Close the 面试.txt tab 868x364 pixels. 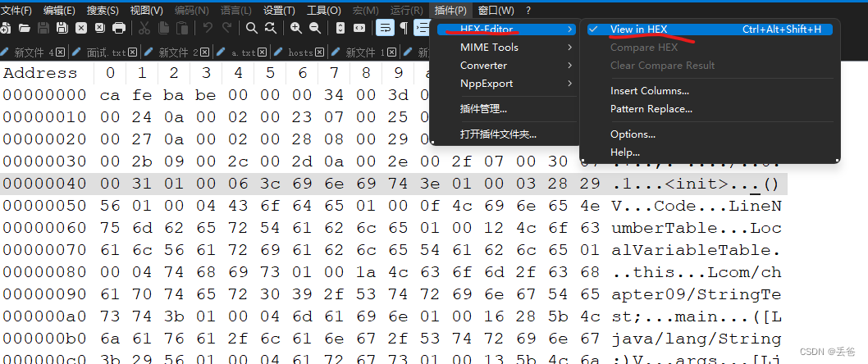tap(132, 52)
